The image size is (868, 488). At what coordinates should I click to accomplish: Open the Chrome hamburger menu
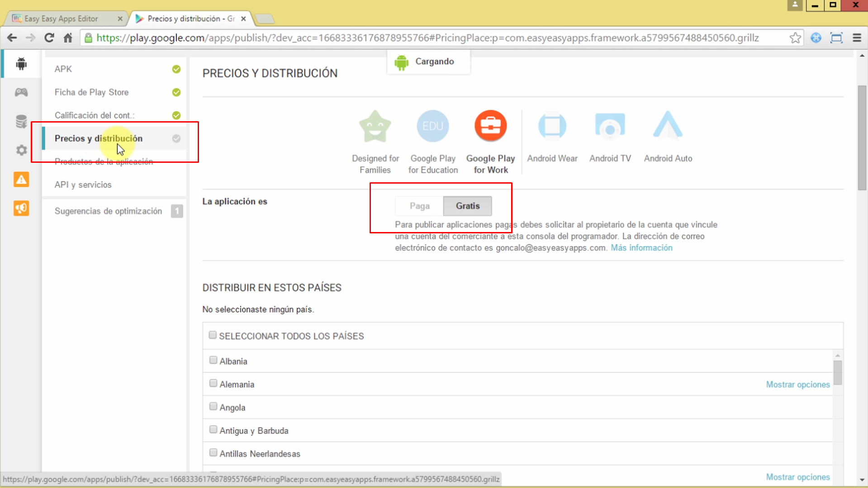(x=857, y=38)
